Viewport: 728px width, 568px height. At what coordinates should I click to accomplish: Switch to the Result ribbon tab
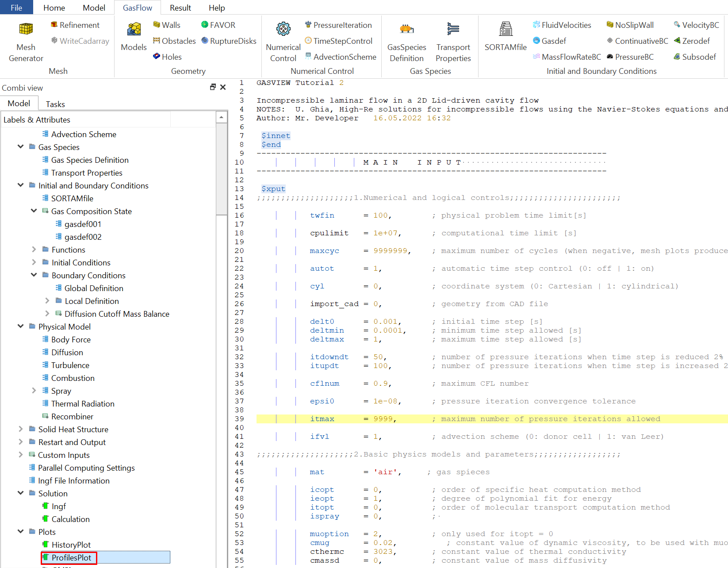180,8
